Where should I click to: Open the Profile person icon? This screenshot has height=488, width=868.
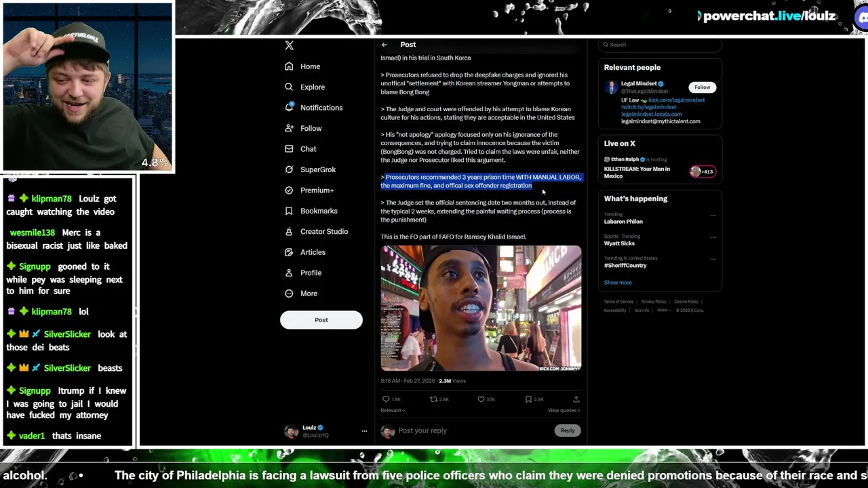(289, 272)
